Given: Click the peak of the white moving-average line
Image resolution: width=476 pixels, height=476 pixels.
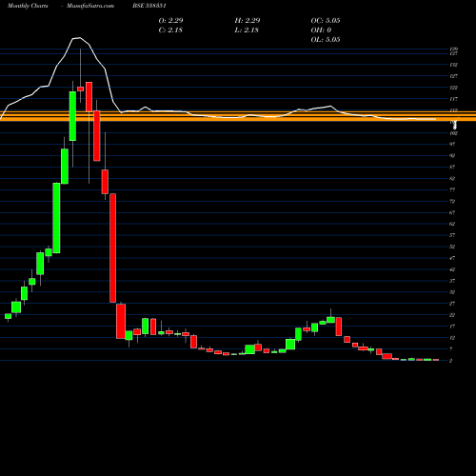Looking at the screenshot, I should [x=79, y=38].
